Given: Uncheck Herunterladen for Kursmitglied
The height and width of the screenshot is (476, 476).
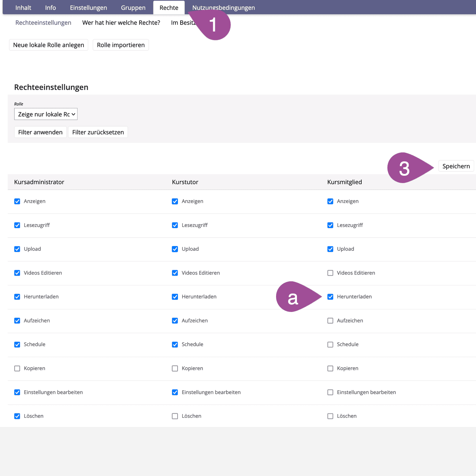Looking at the screenshot, I should pyautogui.click(x=330, y=297).
